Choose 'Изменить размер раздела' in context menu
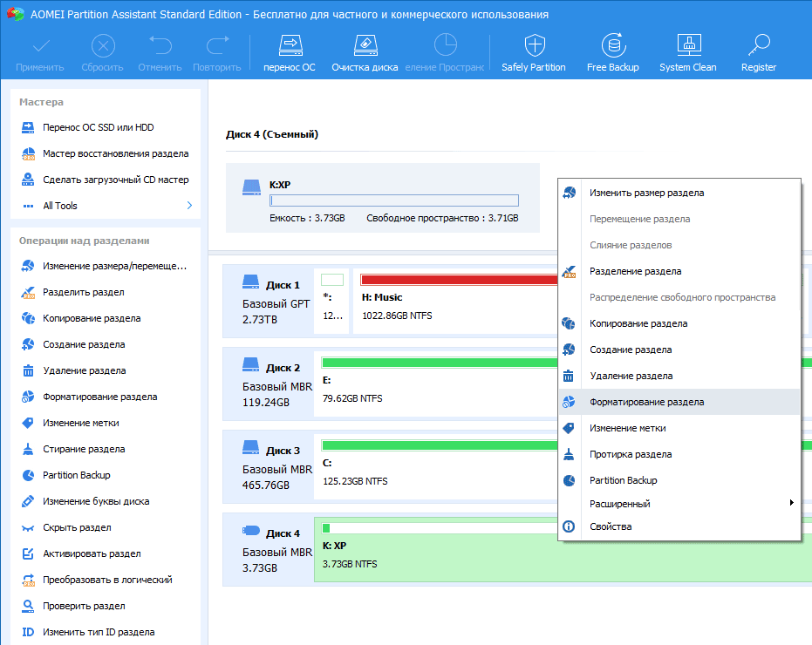812x645 pixels. click(679, 193)
